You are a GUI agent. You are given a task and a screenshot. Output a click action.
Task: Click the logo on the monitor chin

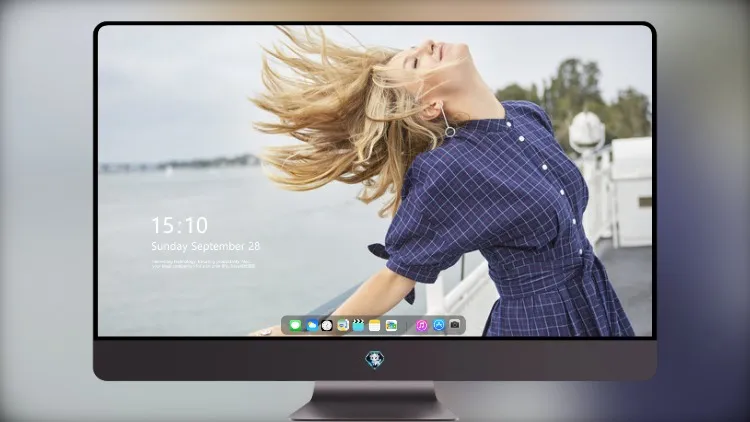(375, 360)
